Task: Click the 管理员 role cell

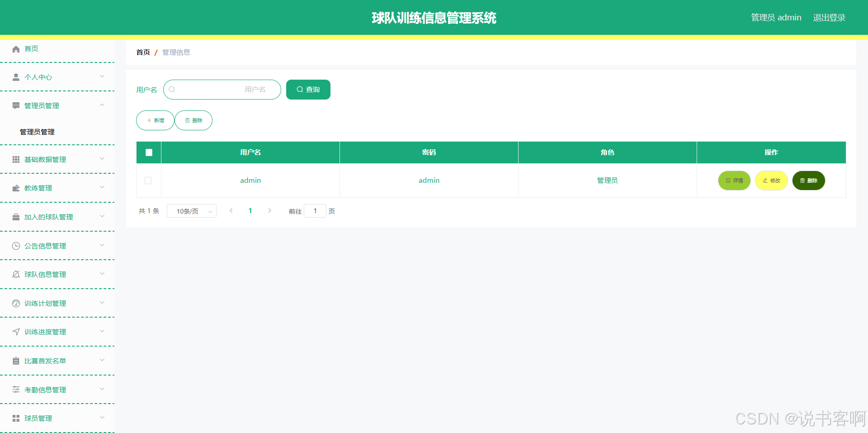Action: tap(608, 181)
